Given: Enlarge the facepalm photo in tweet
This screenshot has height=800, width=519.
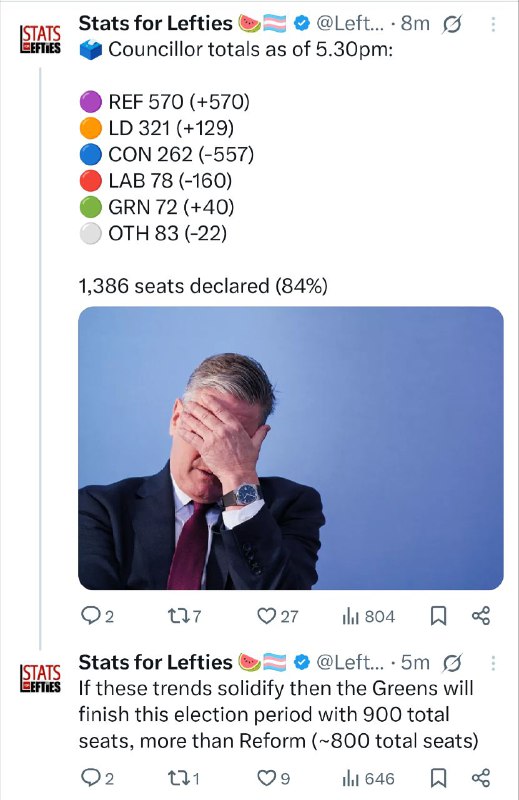Looking at the screenshot, I should click(x=291, y=448).
